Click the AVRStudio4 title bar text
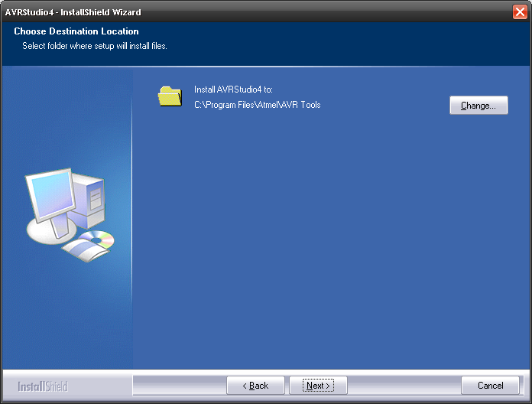 73,12
